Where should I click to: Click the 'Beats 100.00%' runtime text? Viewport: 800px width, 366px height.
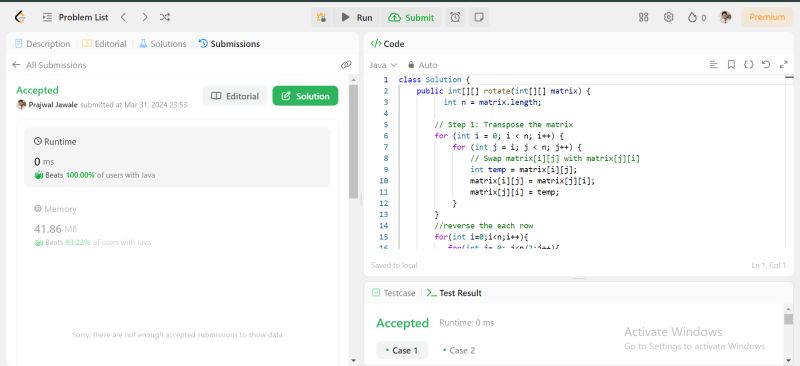coord(70,175)
